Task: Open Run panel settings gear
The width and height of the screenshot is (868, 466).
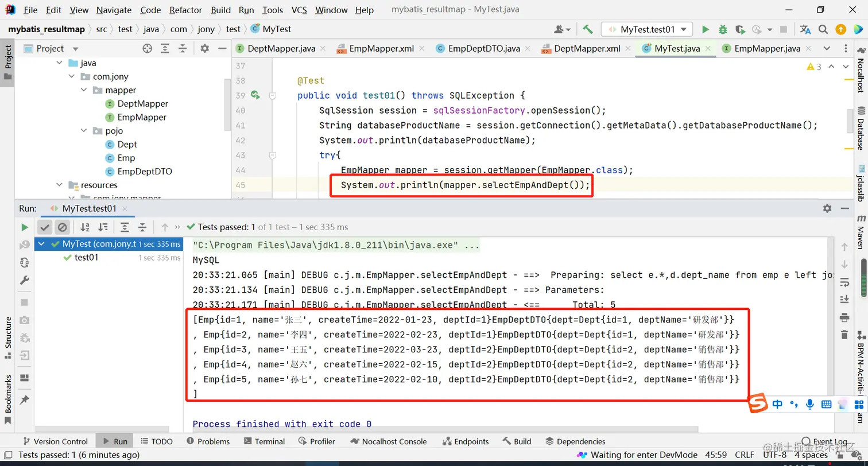Action: click(827, 208)
